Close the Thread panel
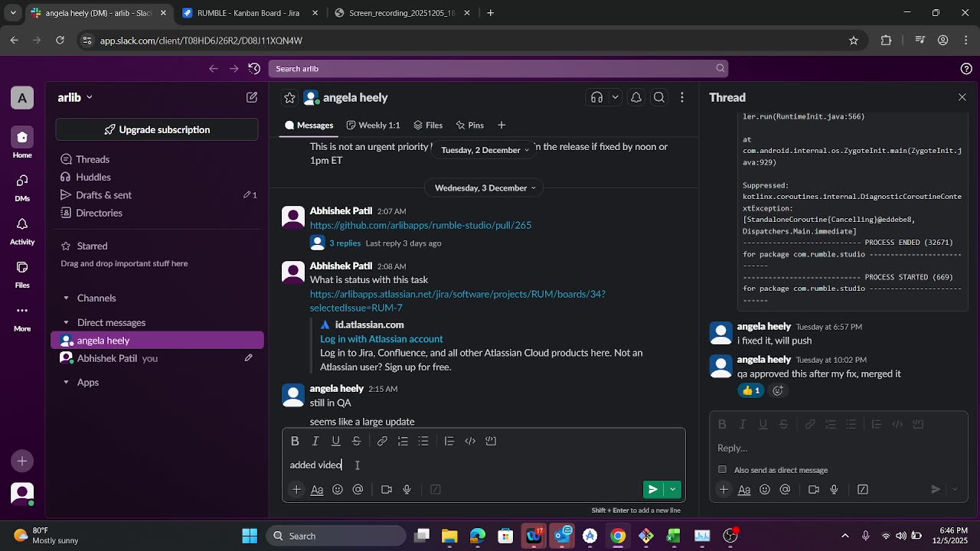Screen dimensions: 980x551 [x=962, y=97]
